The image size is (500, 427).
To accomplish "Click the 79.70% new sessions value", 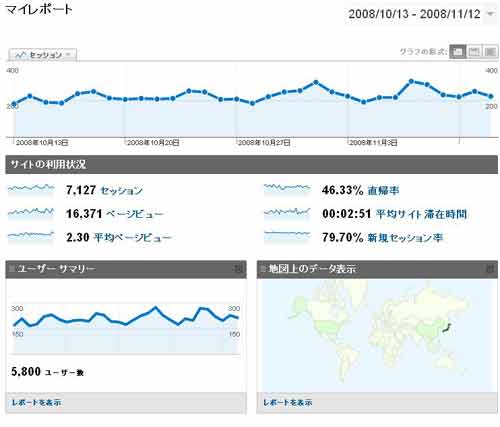I will pos(343,237).
